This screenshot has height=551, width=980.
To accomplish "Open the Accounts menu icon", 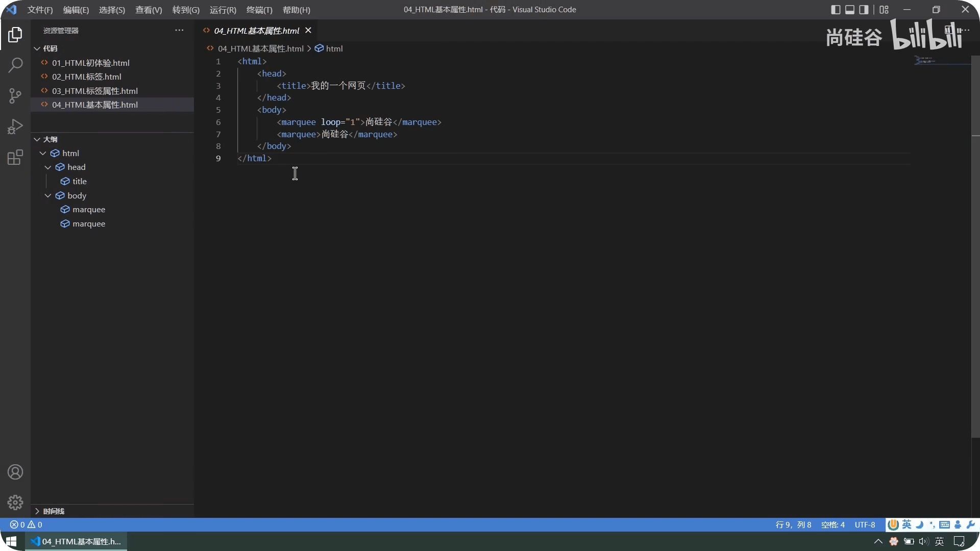I will click(x=15, y=472).
